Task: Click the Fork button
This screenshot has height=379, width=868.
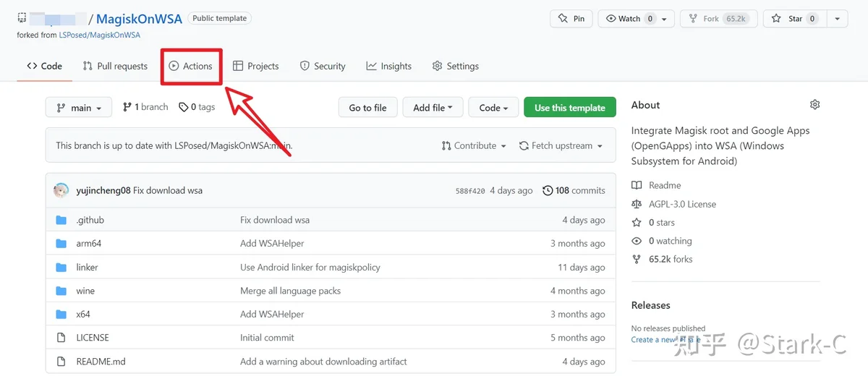Action: pos(720,18)
